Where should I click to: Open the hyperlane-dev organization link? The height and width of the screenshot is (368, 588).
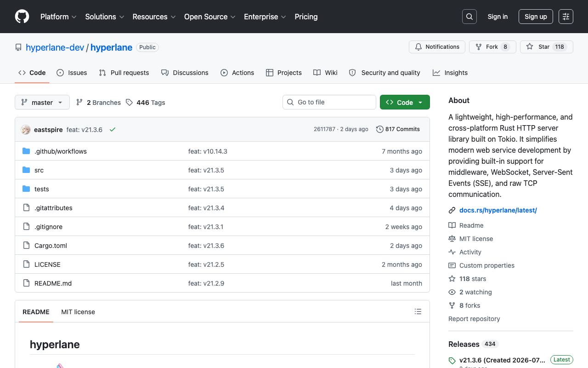(x=55, y=47)
